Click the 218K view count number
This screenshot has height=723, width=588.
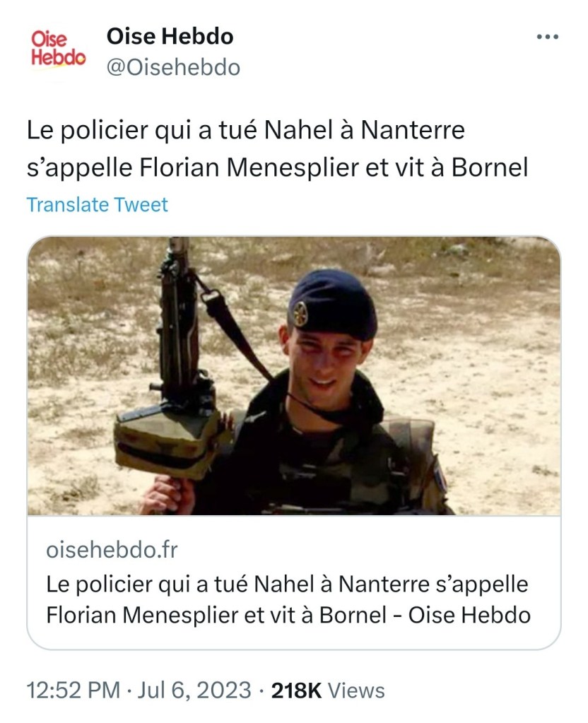[x=298, y=690]
